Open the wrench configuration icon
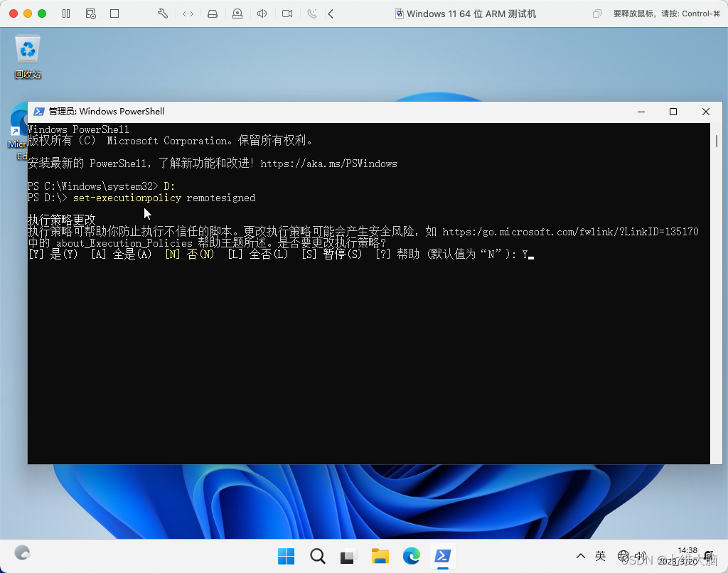 pyautogui.click(x=163, y=14)
